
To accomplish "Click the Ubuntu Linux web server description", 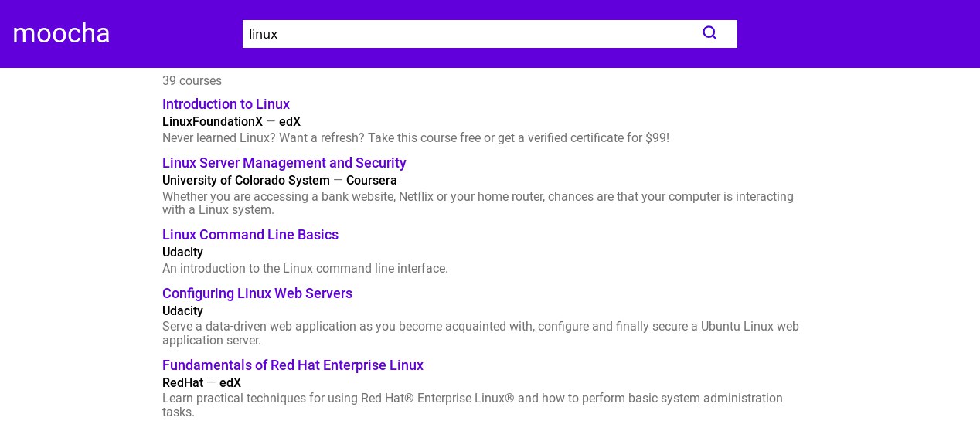I will pyautogui.click(x=480, y=333).
